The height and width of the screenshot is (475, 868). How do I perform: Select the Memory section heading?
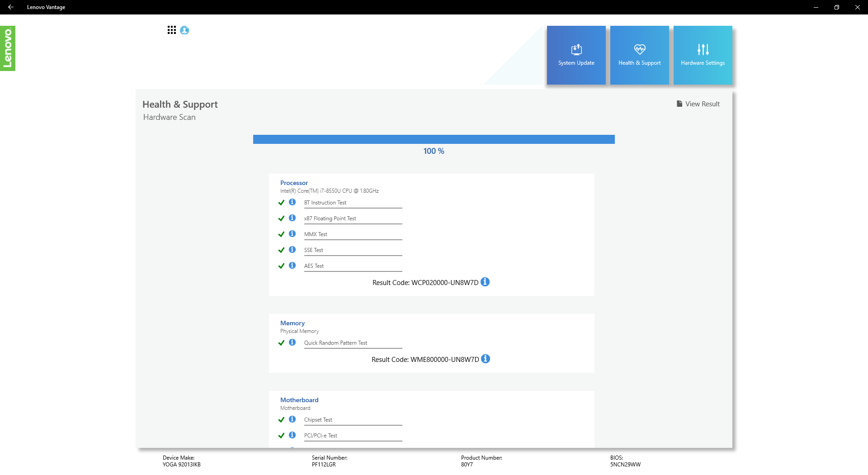pos(292,323)
